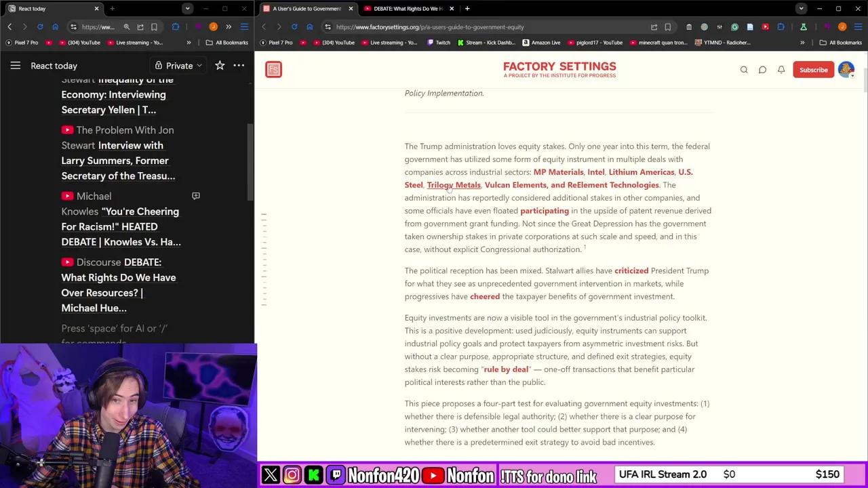Open extensions puzzle icon in right browser
This screenshot has width=868, height=488.
(x=781, y=27)
